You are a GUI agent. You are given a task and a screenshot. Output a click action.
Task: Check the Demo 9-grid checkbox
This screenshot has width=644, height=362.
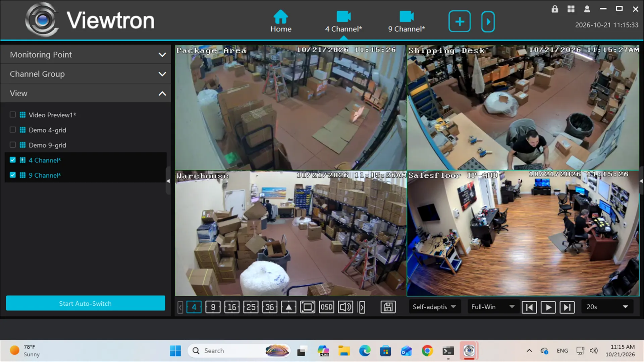13,145
